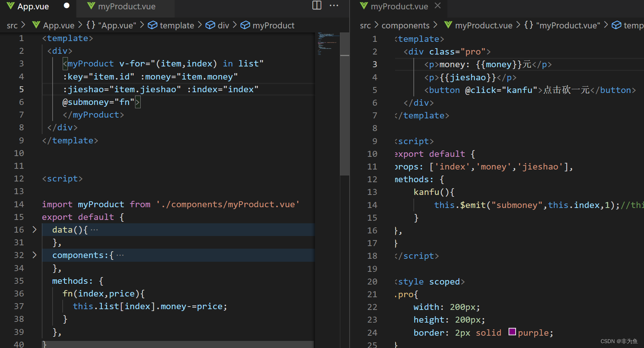Click the split editor icon
Screen dimensions: 644x348
(317, 5)
